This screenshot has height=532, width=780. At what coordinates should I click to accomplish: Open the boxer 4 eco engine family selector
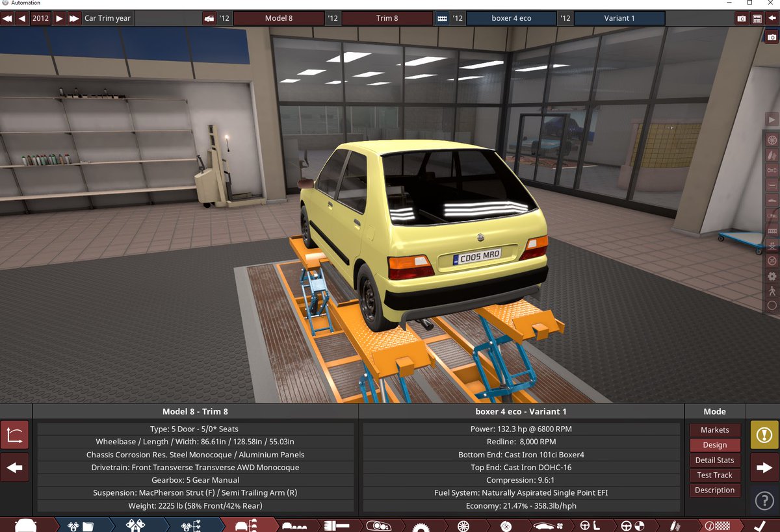coord(512,18)
